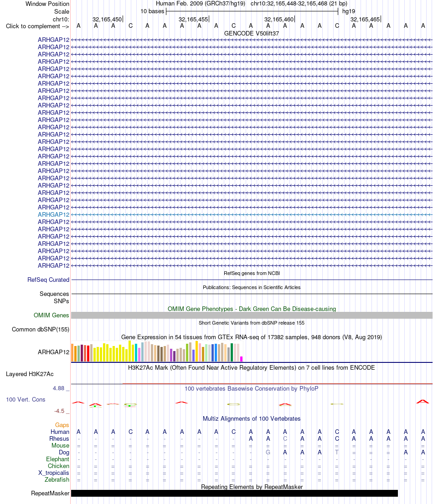This screenshot has width=433, height=504.
Task: Open 'Repeating Elements by RepeatMasker' track title
Action: [252, 487]
